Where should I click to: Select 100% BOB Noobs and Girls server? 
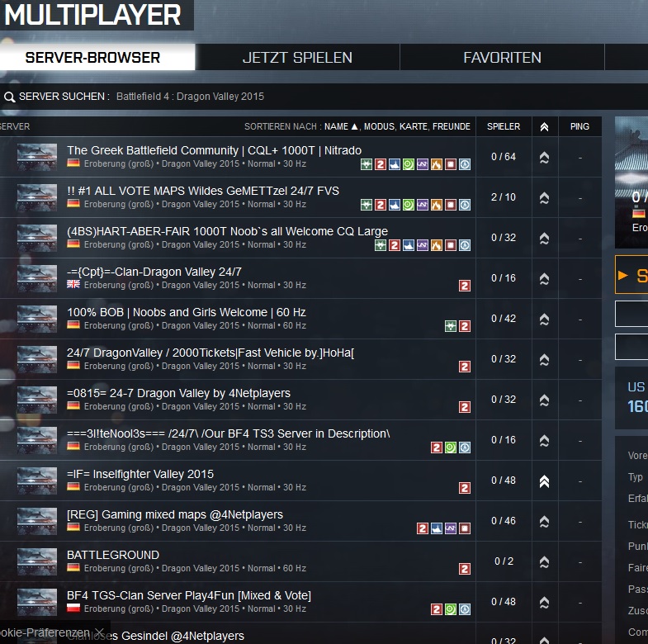187,312
